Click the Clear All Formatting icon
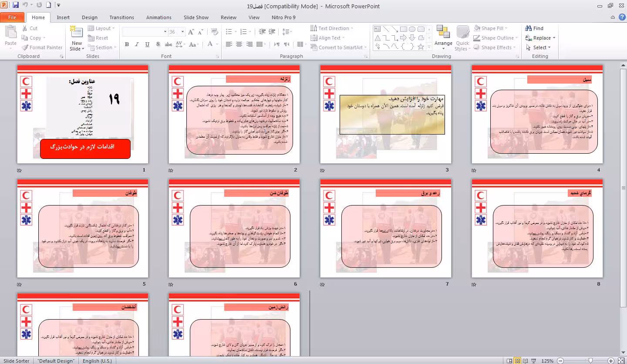Image resolution: width=627 pixels, height=364 pixels. (x=214, y=32)
